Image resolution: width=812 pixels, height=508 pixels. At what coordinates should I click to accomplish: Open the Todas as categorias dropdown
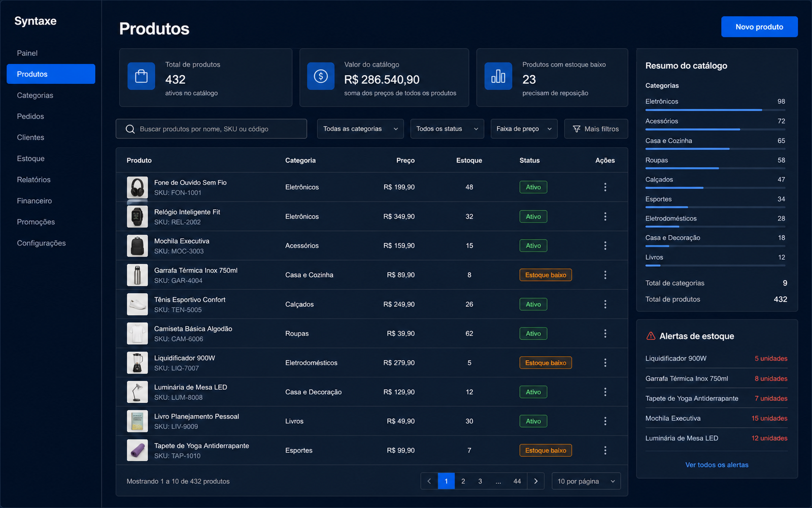[360, 129]
